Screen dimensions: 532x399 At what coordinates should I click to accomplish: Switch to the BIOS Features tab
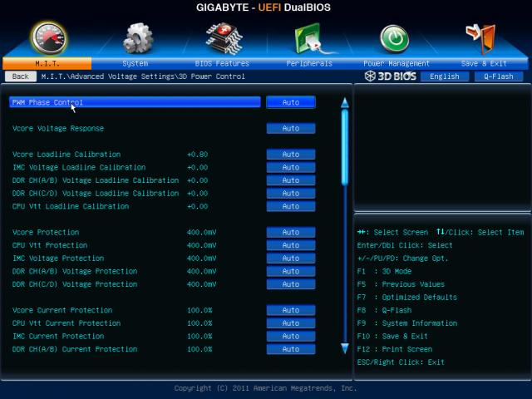222,63
